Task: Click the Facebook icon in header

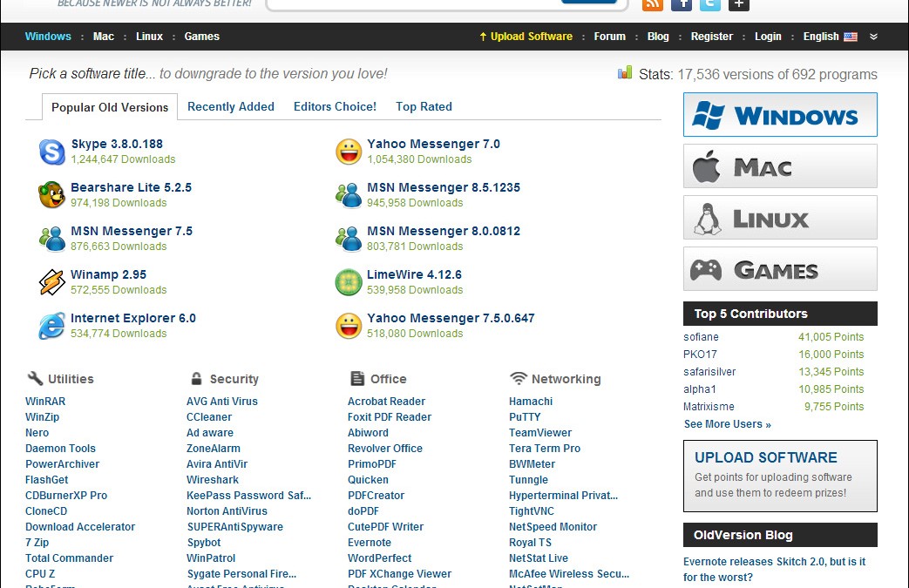Action: [x=682, y=3]
